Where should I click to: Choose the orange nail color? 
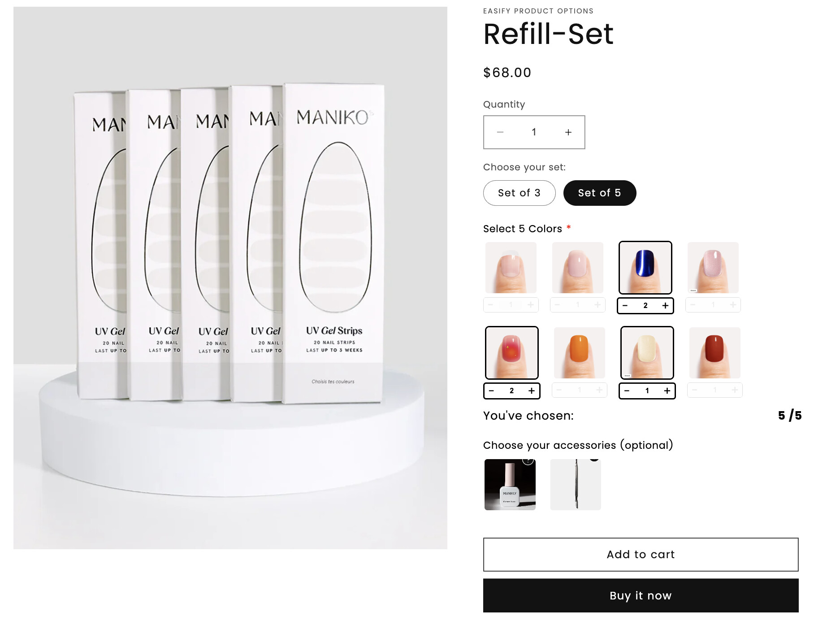579,353
